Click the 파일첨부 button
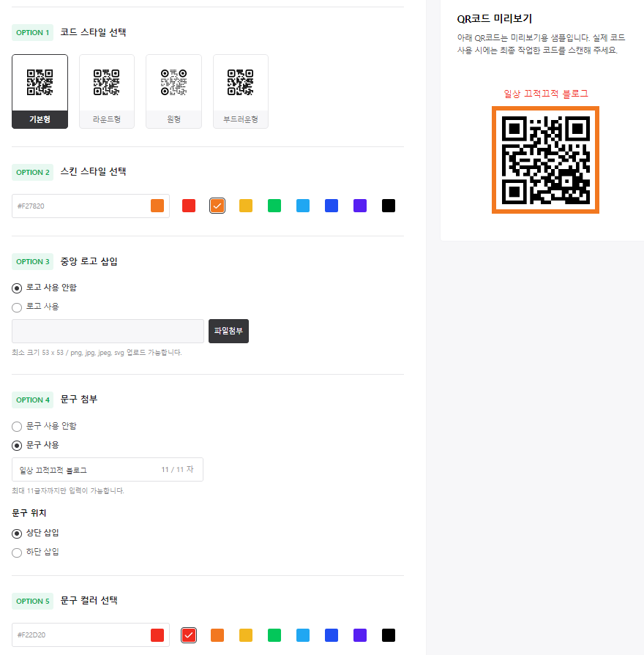The height and width of the screenshot is (655, 644). tap(228, 332)
